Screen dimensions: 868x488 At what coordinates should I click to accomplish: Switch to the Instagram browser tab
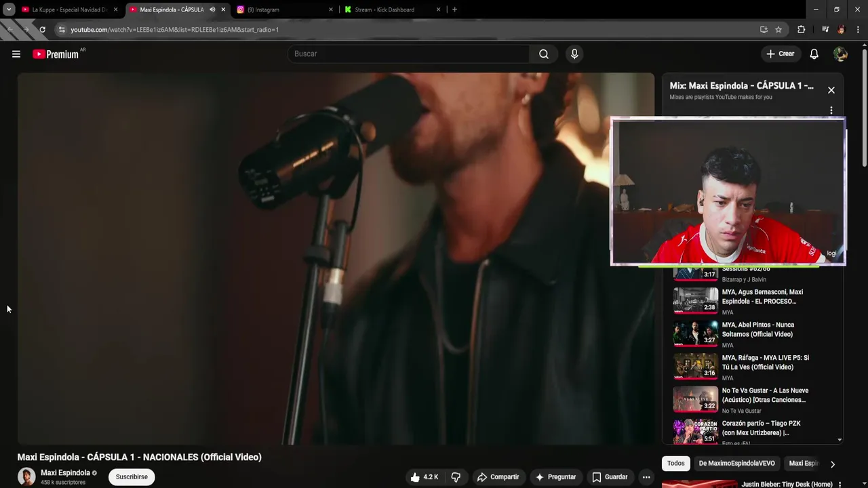(285, 9)
